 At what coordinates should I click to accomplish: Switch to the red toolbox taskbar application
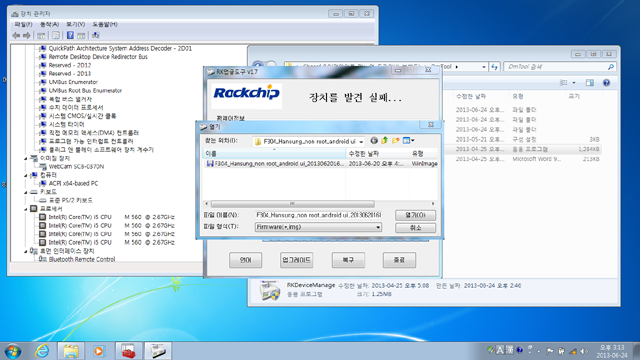pos(129,351)
